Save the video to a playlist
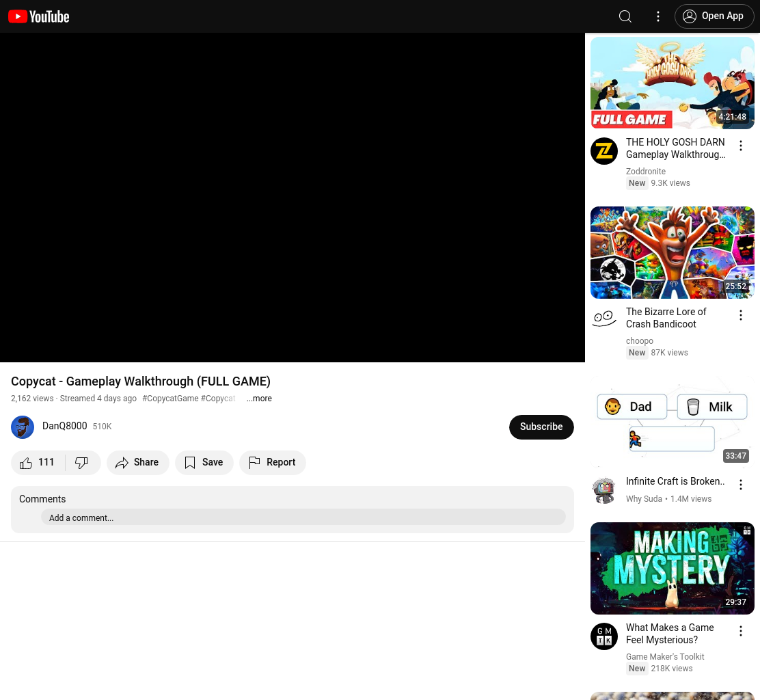The height and width of the screenshot is (700, 760). point(204,463)
